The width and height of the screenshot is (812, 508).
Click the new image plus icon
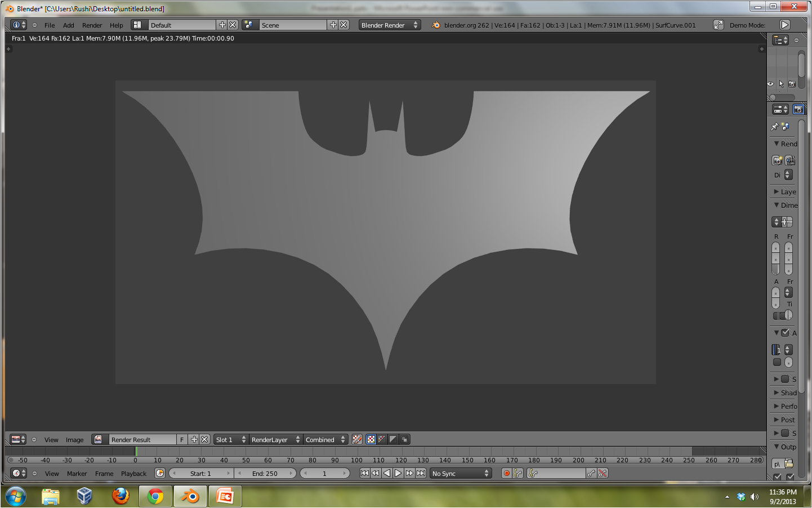coord(194,439)
